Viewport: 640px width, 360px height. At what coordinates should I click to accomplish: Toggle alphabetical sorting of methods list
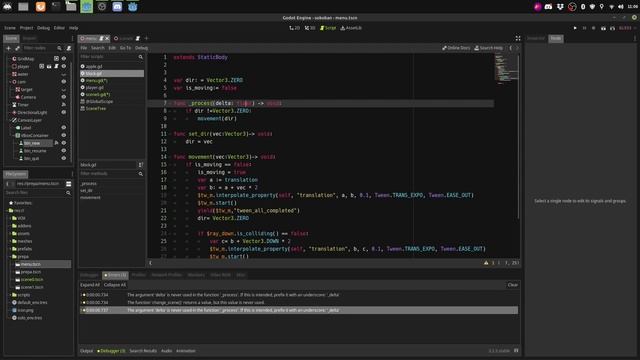[x=140, y=165]
